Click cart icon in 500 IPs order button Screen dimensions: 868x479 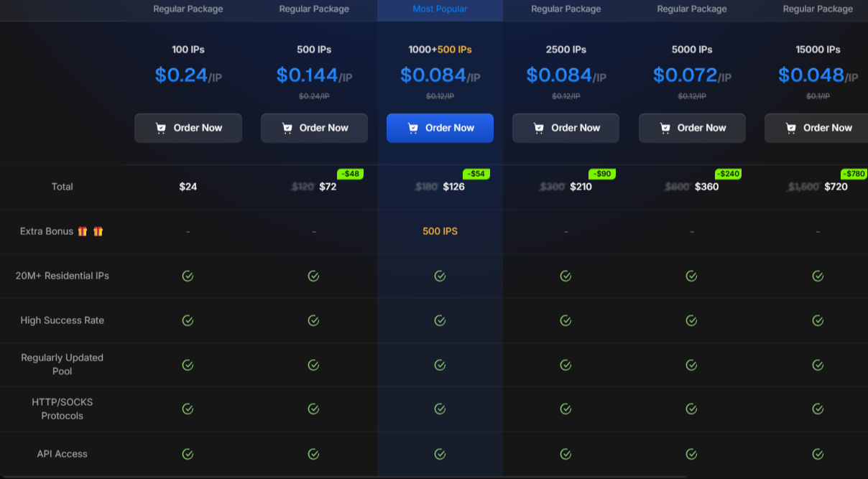[287, 128]
